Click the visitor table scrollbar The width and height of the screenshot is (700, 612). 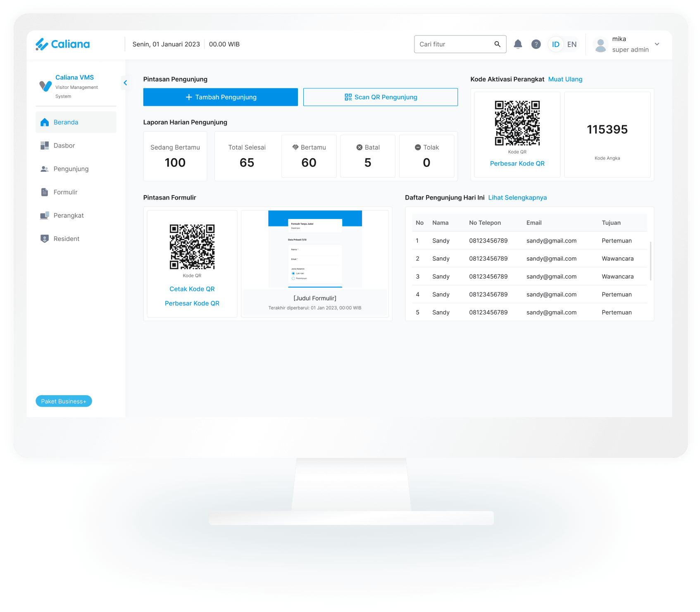(x=650, y=261)
